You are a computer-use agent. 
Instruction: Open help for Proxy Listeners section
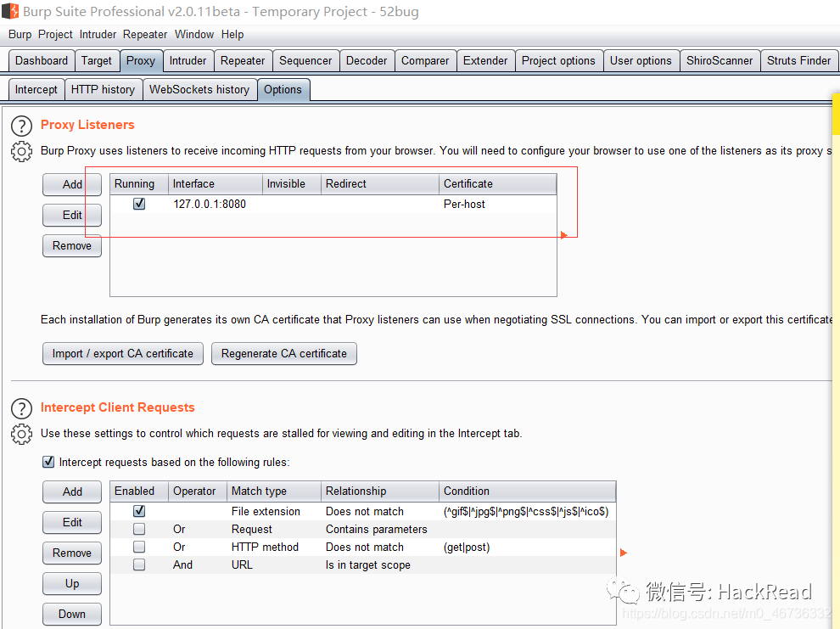click(21, 126)
